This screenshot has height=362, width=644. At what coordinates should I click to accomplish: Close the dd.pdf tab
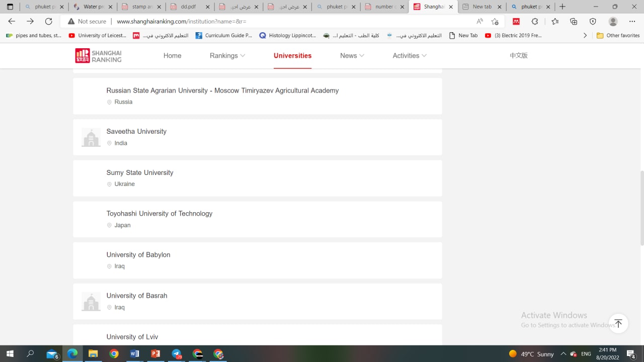click(x=207, y=7)
